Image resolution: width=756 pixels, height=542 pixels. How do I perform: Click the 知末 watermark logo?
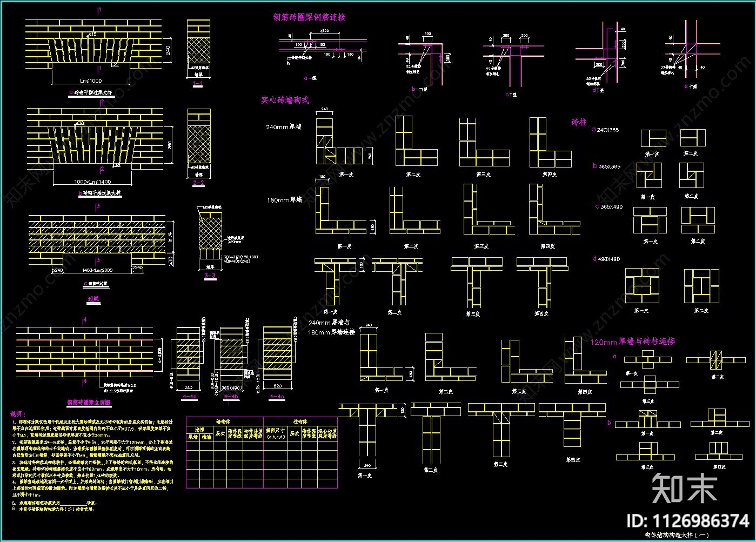point(684,487)
